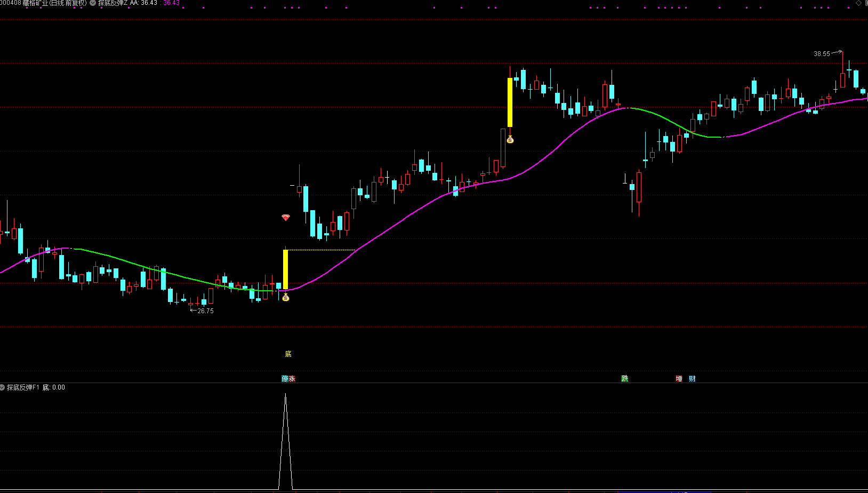
Task: Open the main chart indicator dropdown arrow
Action: point(93,3)
